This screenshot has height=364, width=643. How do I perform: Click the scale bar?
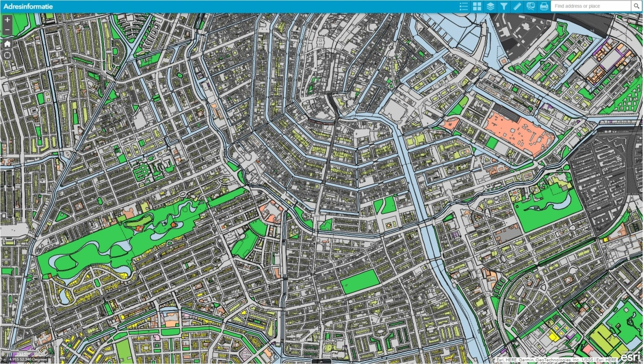pyautogui.click(x=20, y=351)
